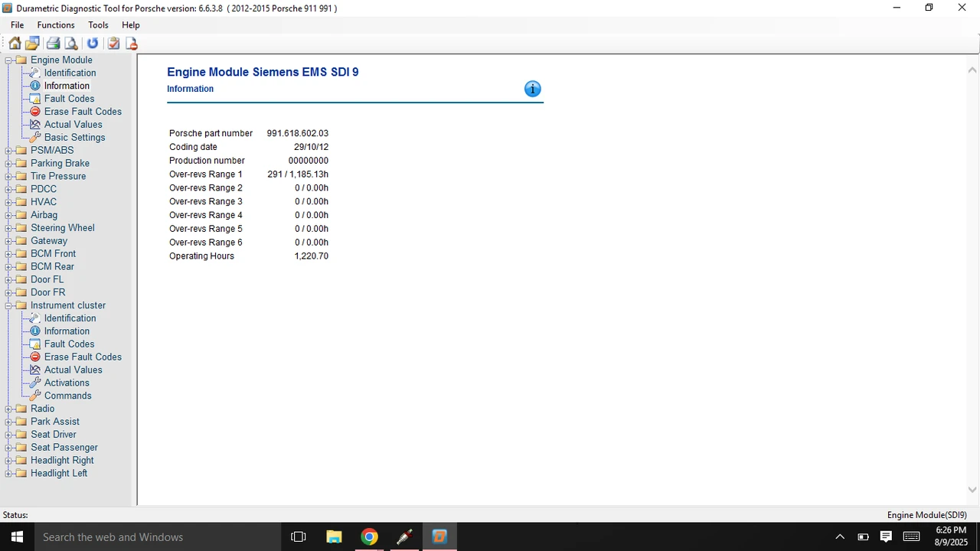Show hidden system tray icons
Screen dimensions: 980x551
click(x=840, y=536)
